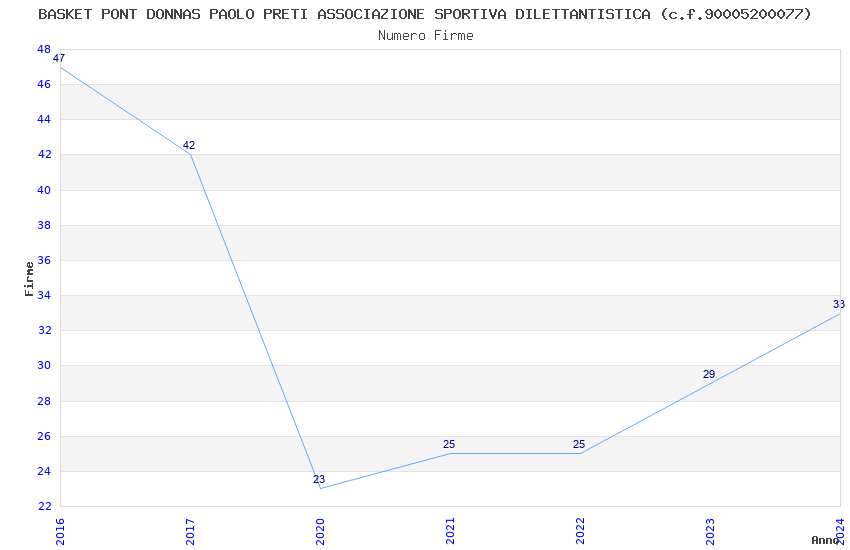Click y-axis tick value 24
This screenshot has width=850, height=550.
(44, 471)
